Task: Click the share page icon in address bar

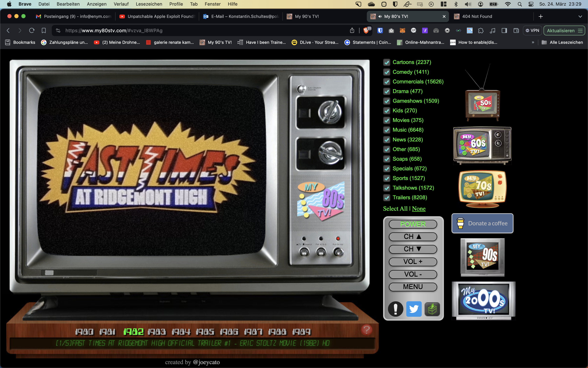Action: click(x=352, y=30)
